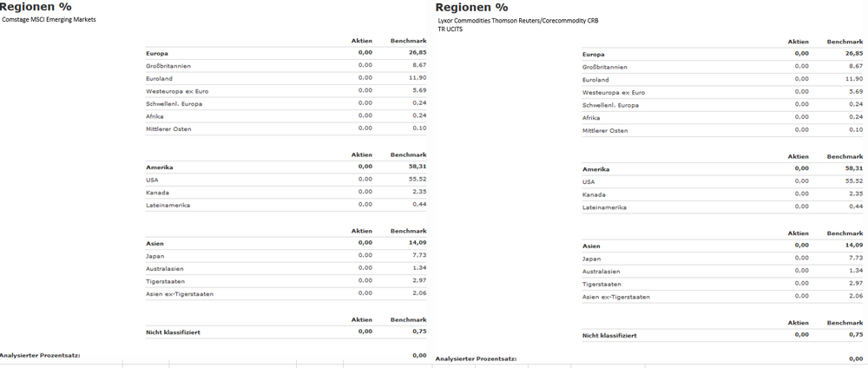Click 'Schwellenl. Europa' in left panel
This screenshot has height=368, width=868.
pyautogui.click(x=174, y=104)
